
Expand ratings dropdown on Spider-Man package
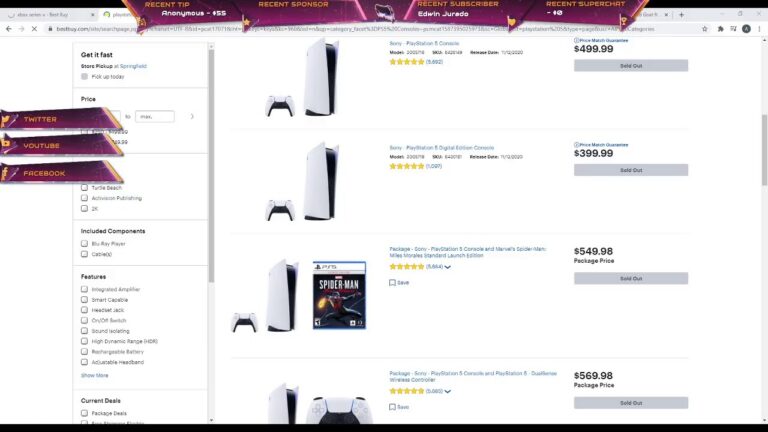coord(448,267)
